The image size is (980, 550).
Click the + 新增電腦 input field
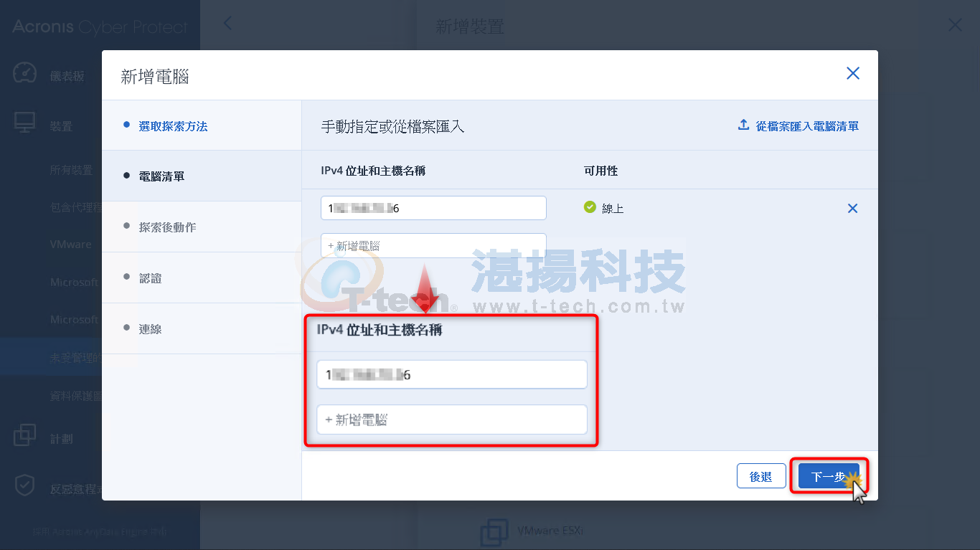433,245
